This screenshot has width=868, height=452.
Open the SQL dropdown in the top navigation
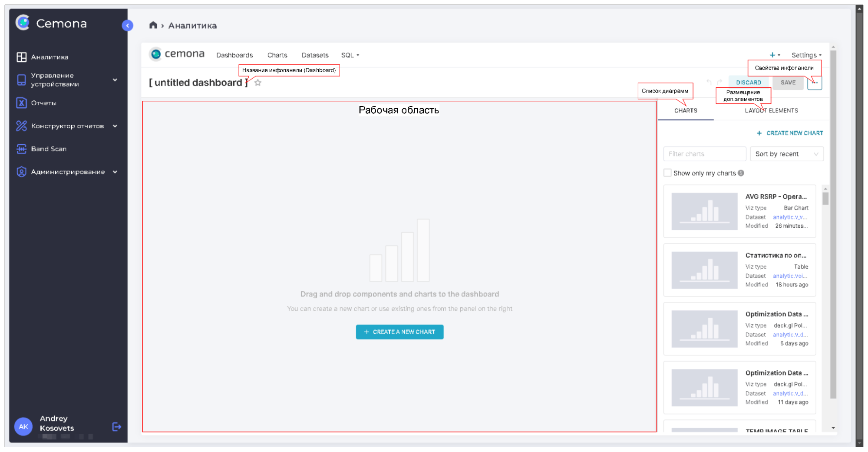pyautogui.click(x=350, y=55)
